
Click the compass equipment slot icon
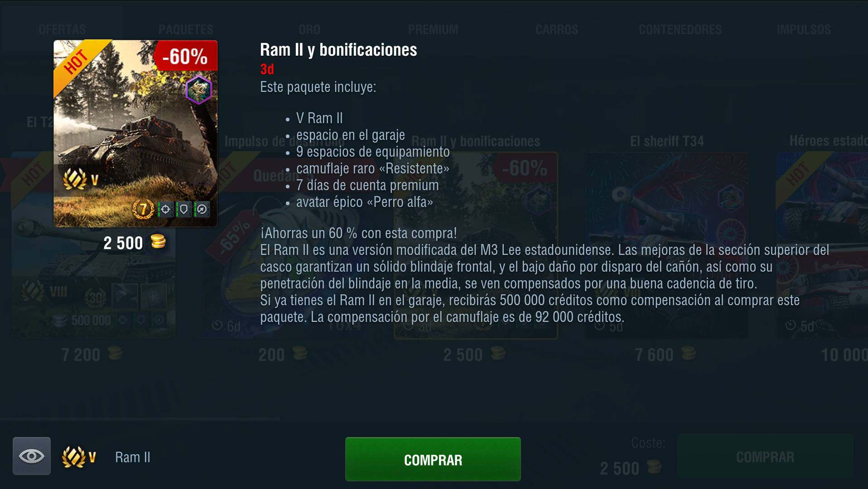[x=202, y=209]
